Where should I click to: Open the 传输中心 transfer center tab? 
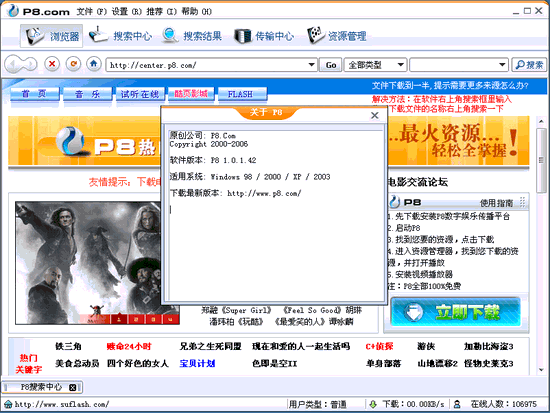[264, 36]
